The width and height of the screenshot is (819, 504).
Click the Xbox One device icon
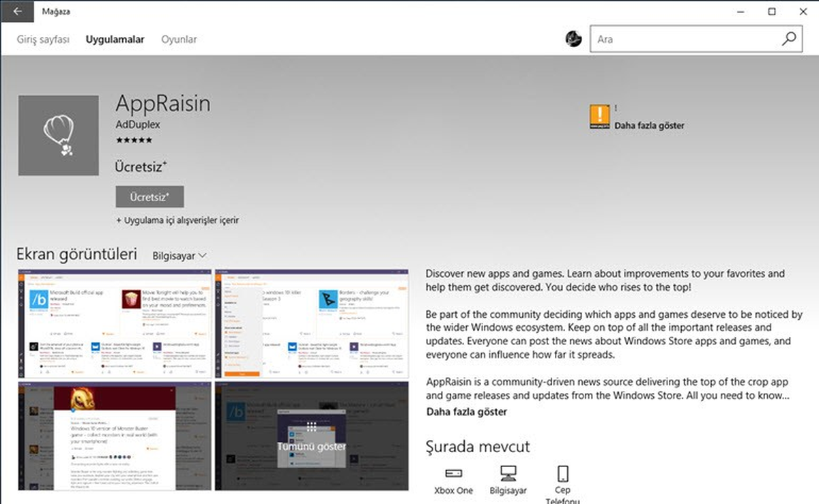pos(453,473)
